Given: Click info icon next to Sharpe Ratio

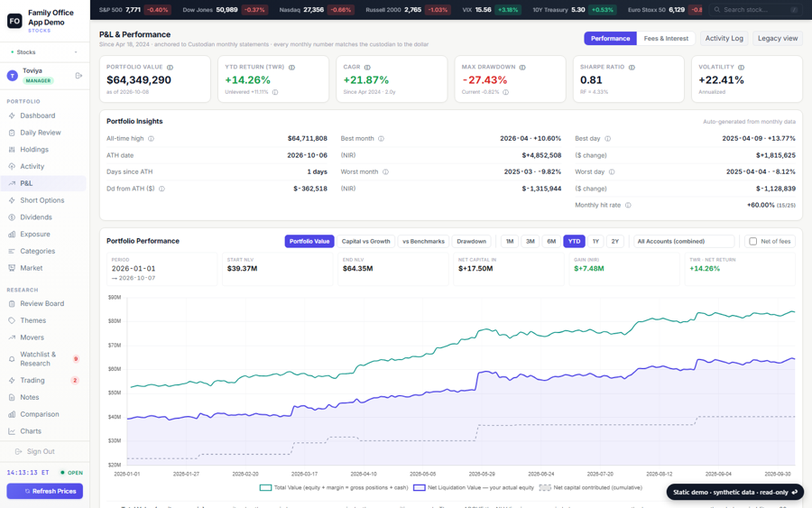Looking at the screenshot, I should [632, 68].
